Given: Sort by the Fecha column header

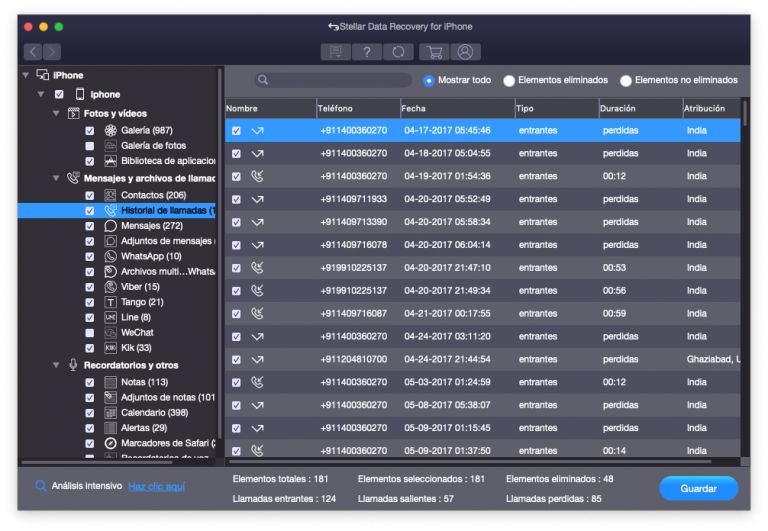Looking at the screenshot, I should pos(457,108).
